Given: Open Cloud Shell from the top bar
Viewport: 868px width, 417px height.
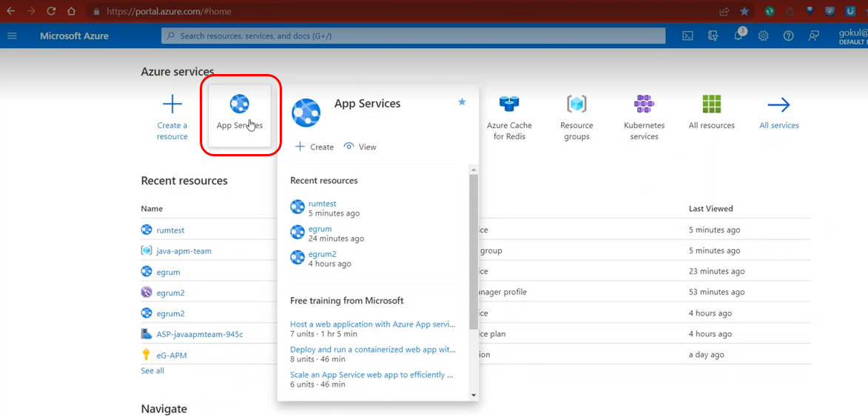Looking at the screenshot, I should click(x=687, y=36).
